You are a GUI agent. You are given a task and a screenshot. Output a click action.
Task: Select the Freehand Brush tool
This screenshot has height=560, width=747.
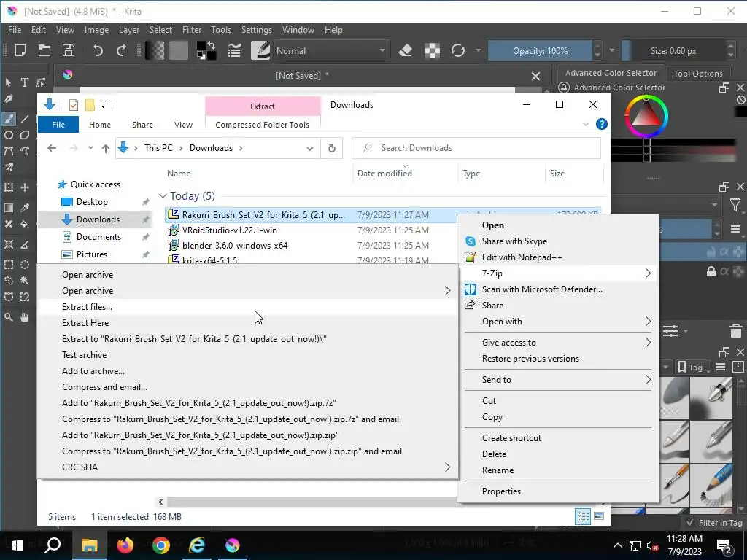9,119
